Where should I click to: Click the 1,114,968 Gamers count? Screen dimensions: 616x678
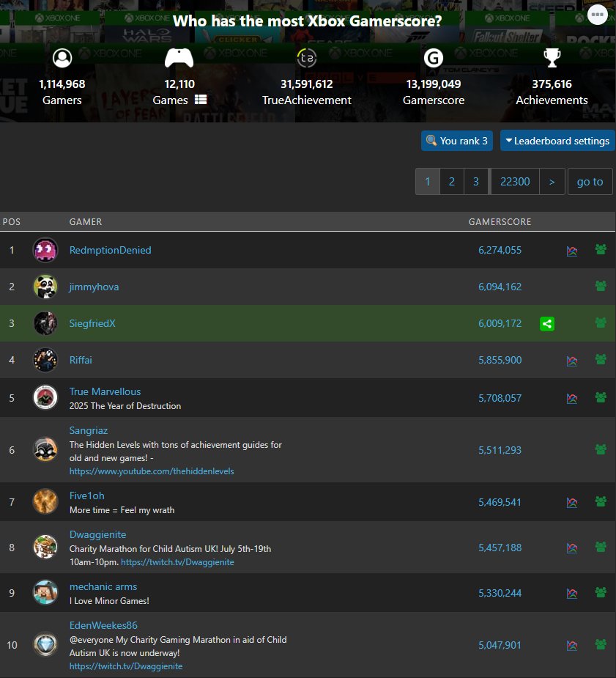(x=62, y=84)
